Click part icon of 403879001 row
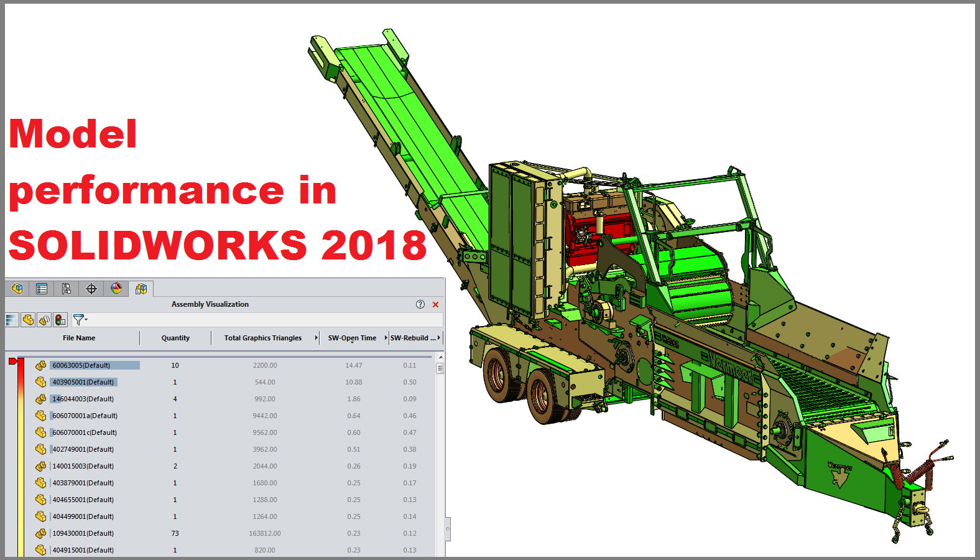 pos(41,483)
